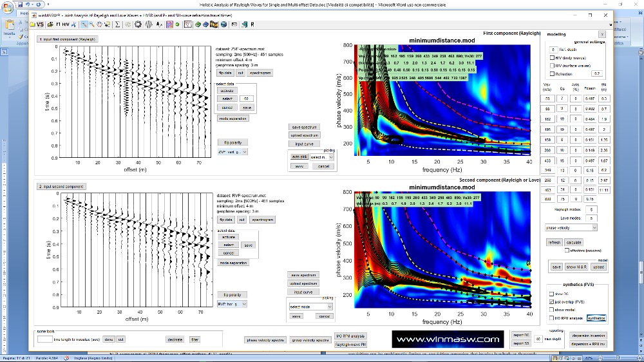Click the f1 toolbar icon

click(58, 24)
